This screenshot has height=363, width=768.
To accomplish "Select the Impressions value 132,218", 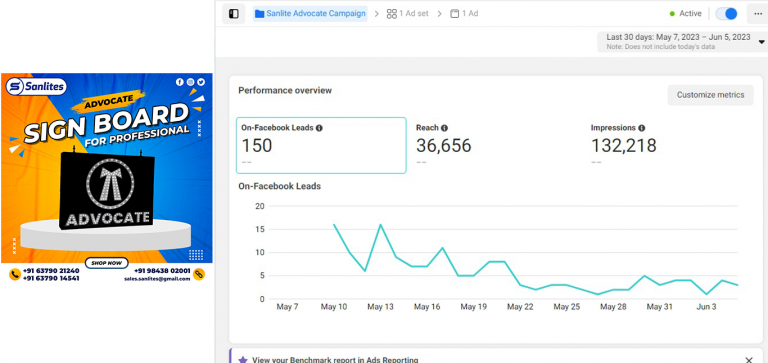I will [624, 146].
